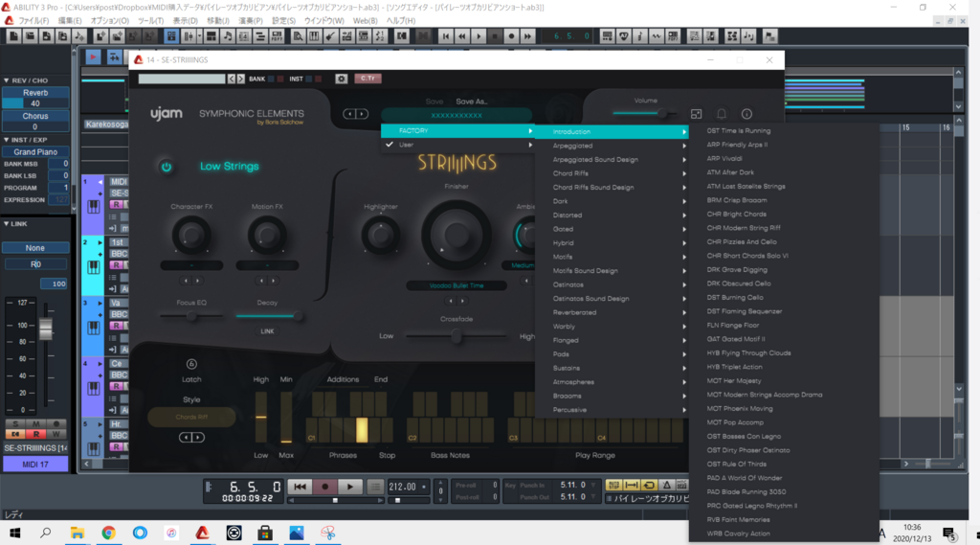
Task: Expand the Ostinatos preset category
Action: (612, 284)
